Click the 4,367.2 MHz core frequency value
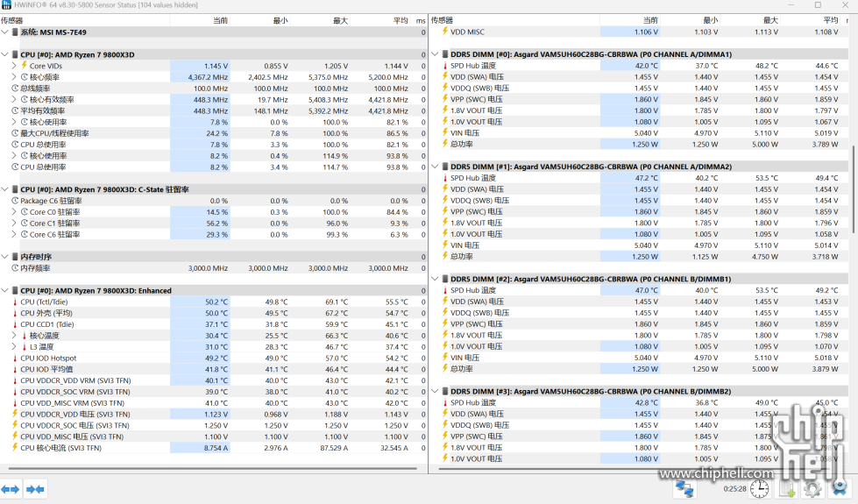This screenshot has height=504, width=858. (x=208, y=77)
